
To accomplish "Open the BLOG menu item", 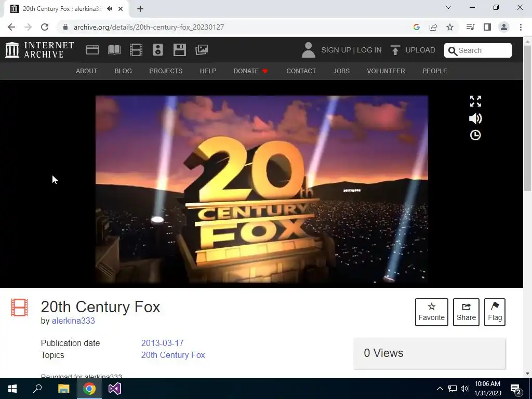I will [x=123, y=71].
